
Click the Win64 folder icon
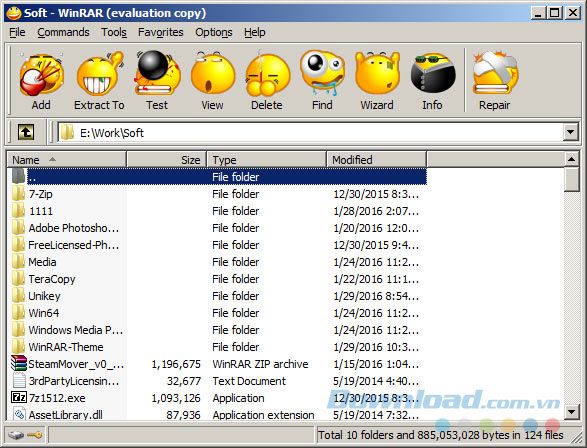tap(18, 313)
